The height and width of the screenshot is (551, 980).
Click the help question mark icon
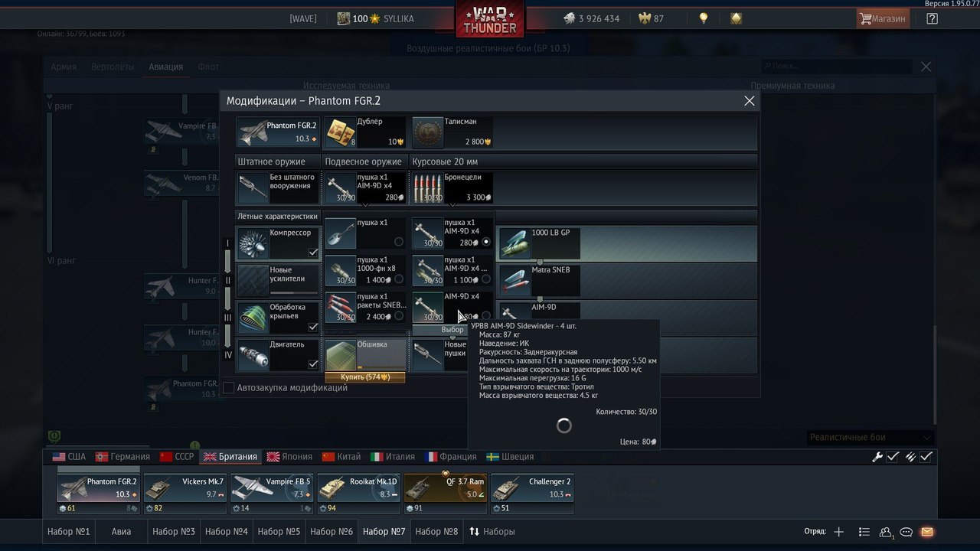(x=932, y=18)
